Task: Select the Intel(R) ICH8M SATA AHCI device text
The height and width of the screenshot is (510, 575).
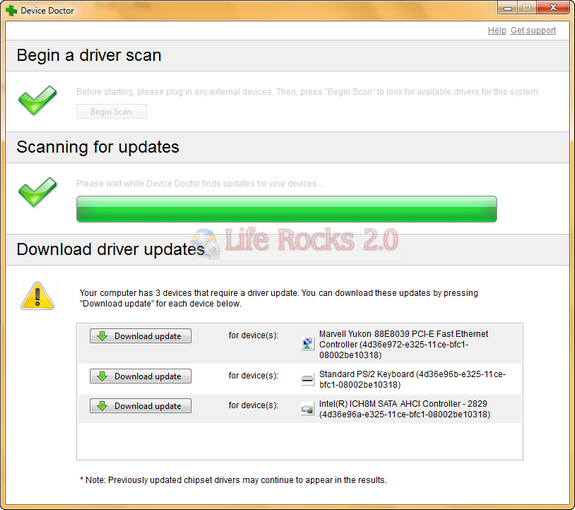Action: [x=404, y=409]
